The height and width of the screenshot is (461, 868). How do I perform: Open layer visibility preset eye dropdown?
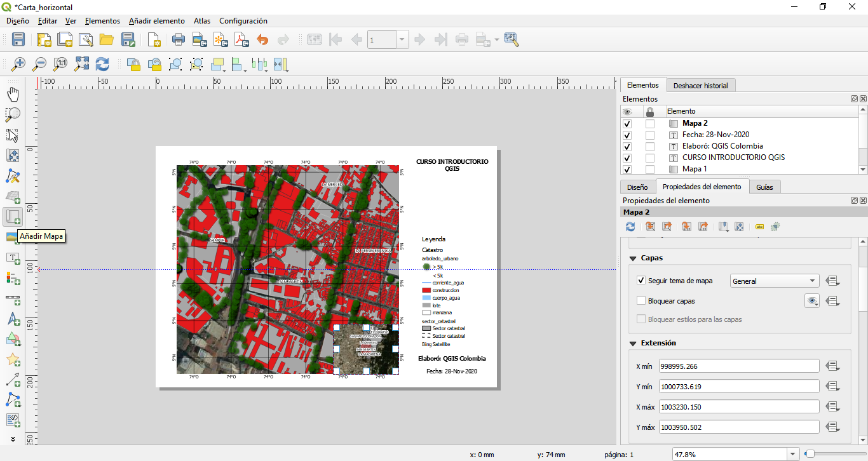point(812,301)
